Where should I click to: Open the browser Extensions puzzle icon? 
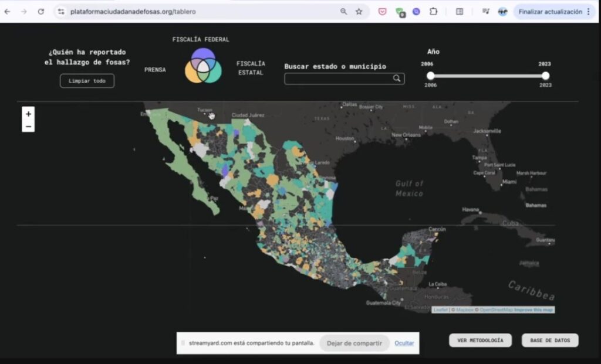[x=433, y=11]
